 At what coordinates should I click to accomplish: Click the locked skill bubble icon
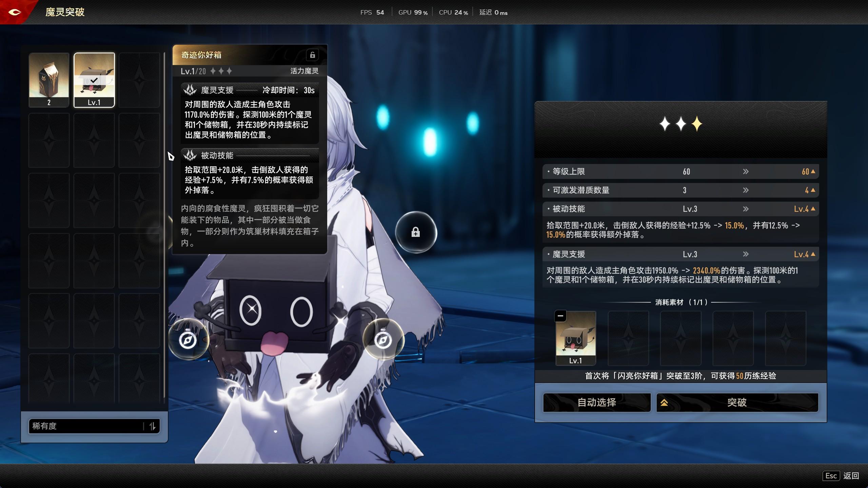click(x=416, y=232)
